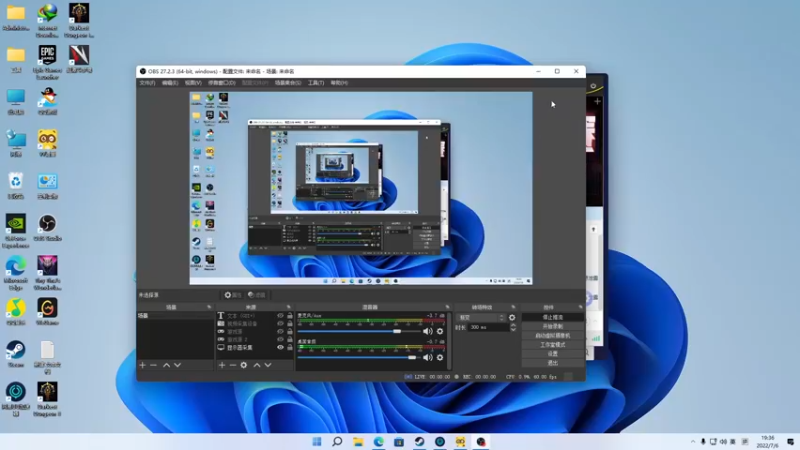Open the Recycle Bin on the desktop
The height and width of the screenshot is (450, 800).
tap(16, 185)
